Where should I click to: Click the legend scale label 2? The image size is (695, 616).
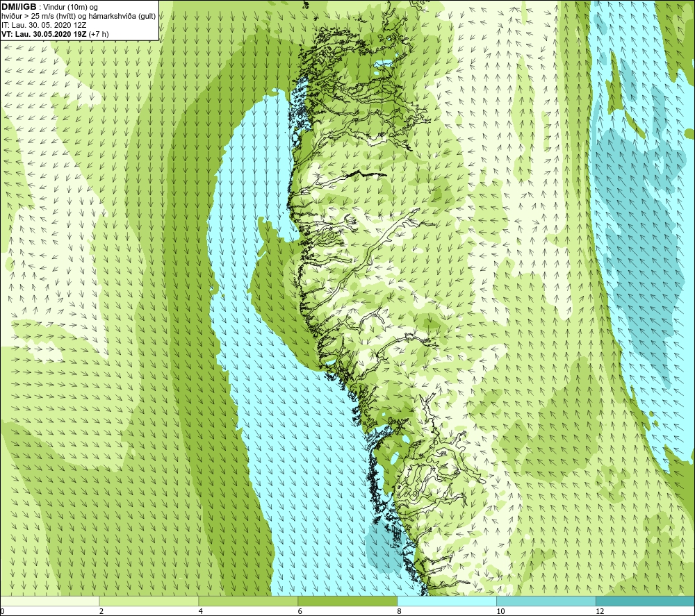coord(101,611)
